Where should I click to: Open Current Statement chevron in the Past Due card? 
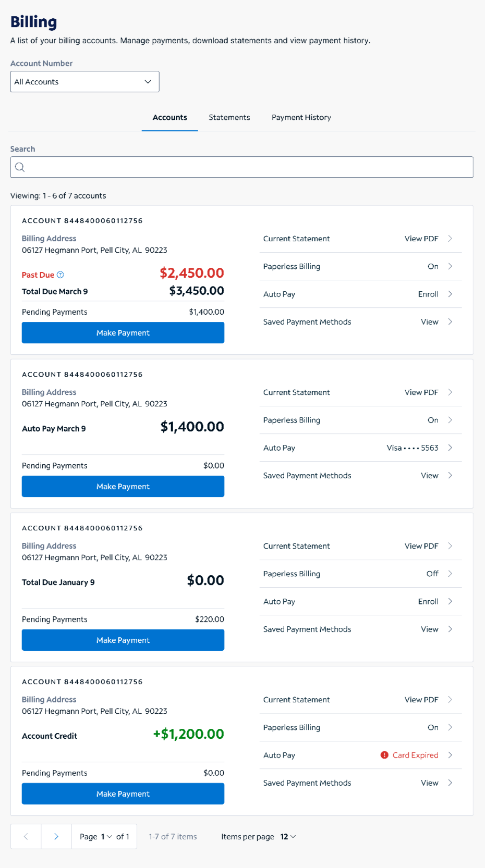point(450,239)
